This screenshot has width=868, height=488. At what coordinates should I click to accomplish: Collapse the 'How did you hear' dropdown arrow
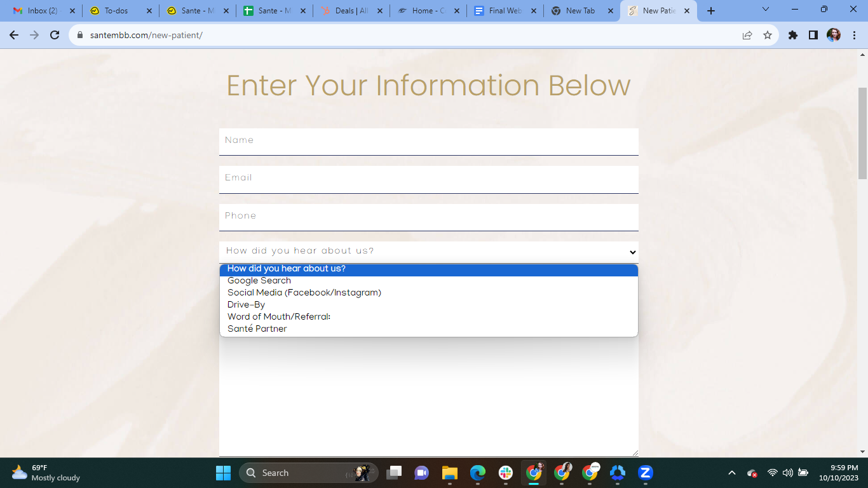pos(633,252)
